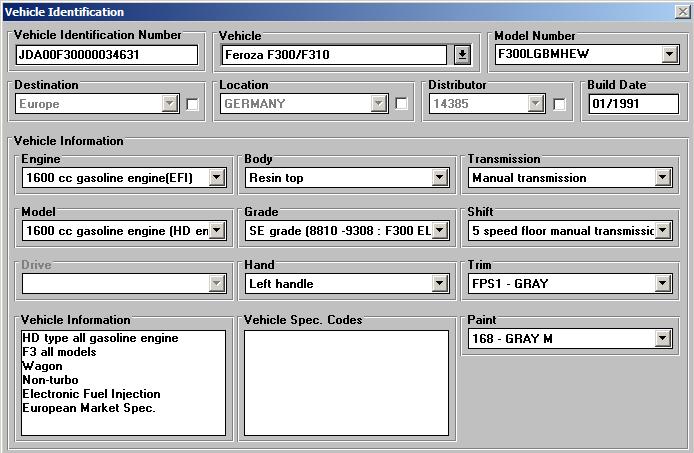Expand the Hand dropdown showing Left handle
Screen dimensions: 694x453
point(440,283)
